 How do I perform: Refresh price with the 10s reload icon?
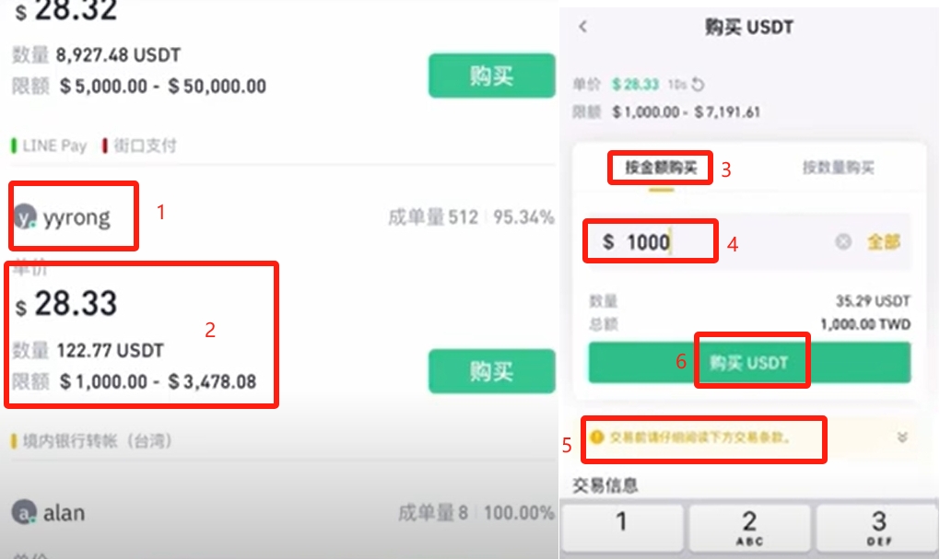point(698,85)
